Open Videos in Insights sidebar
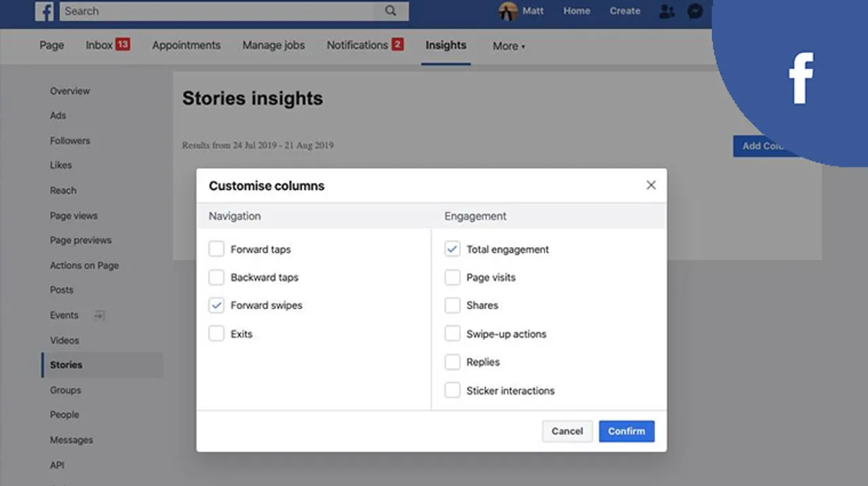 (64, 340)
